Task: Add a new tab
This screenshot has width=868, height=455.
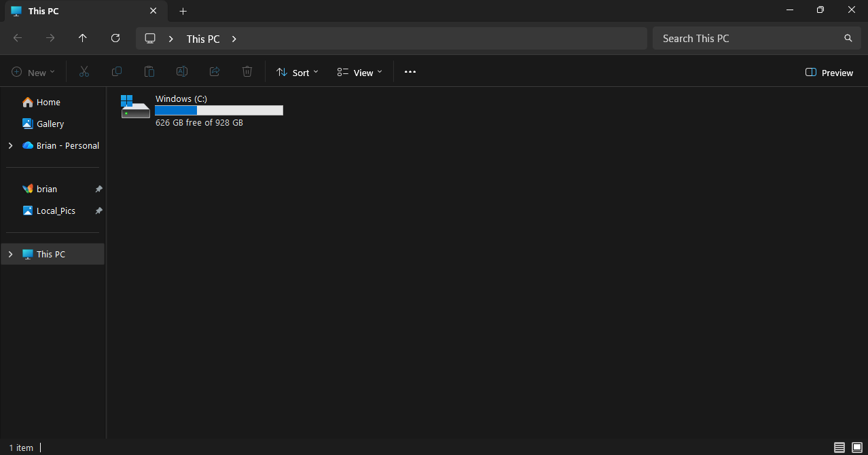Action: (183, 11)
